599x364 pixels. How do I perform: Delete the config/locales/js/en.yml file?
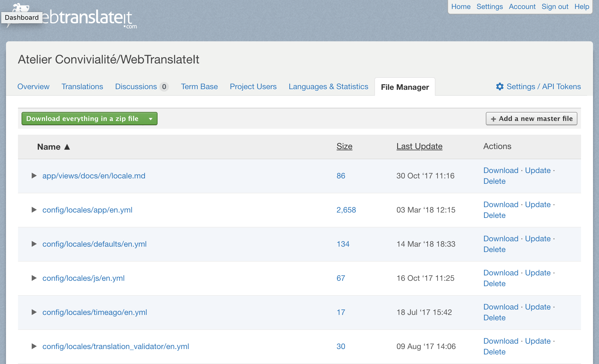click(494, 283)
